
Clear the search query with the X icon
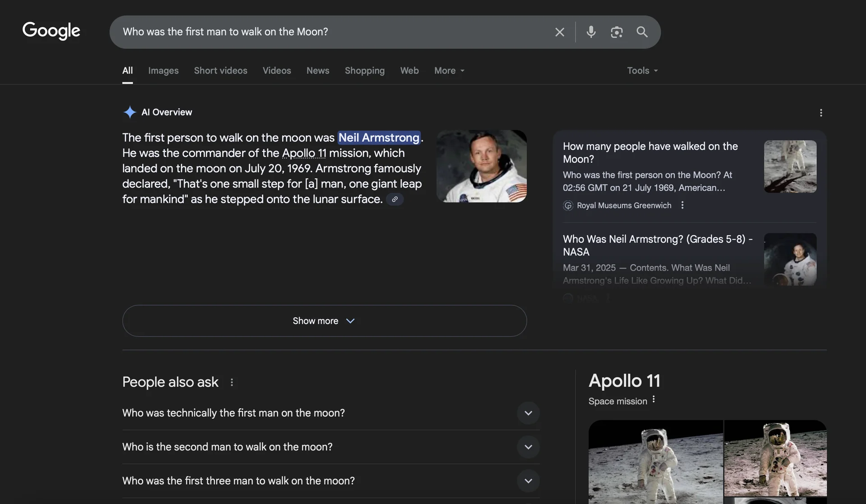[x=559, y=32]
